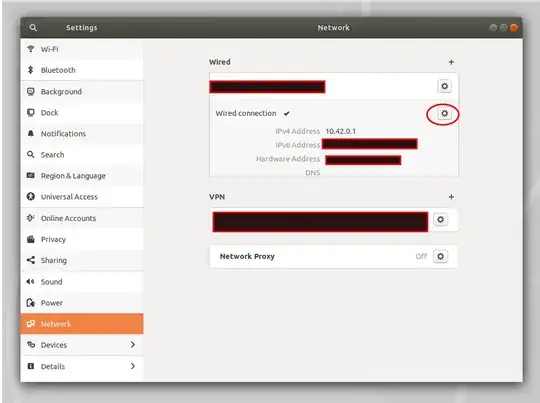The image size is (540, 403).
Task: Select the Bluetooth sidebar entry
Action: pos(82,70)
